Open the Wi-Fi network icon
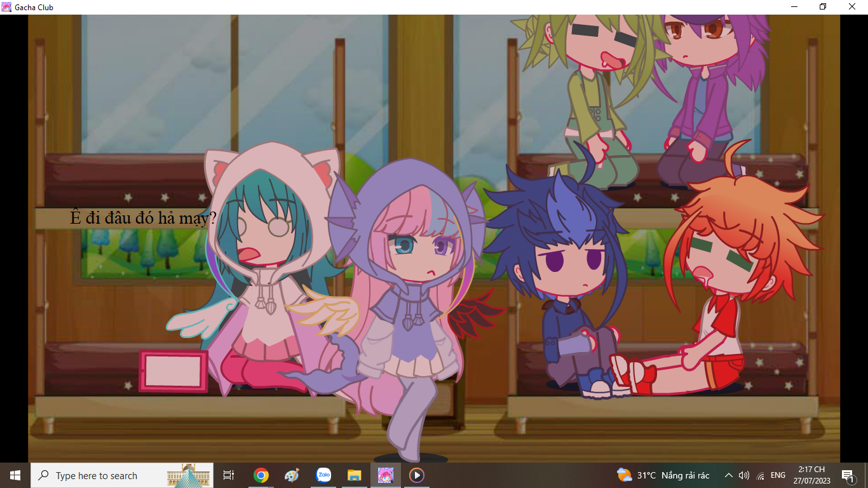Viewport: 868px width, 488px height. pos(761,475)
